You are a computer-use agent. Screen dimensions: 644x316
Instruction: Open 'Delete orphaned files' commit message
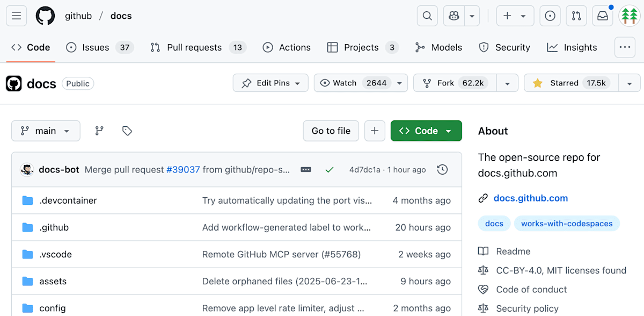coord(285,281)
